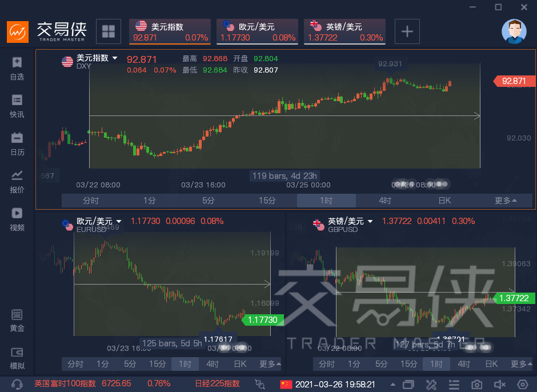
Task: Select 15分 timeframe in GBPUSD chart
Action: pos(409,364)
